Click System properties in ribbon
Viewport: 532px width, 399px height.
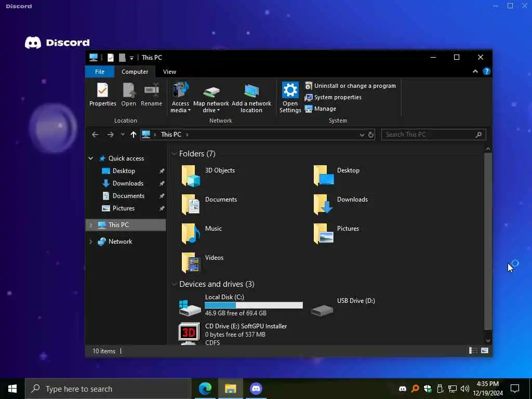point(333,97)
